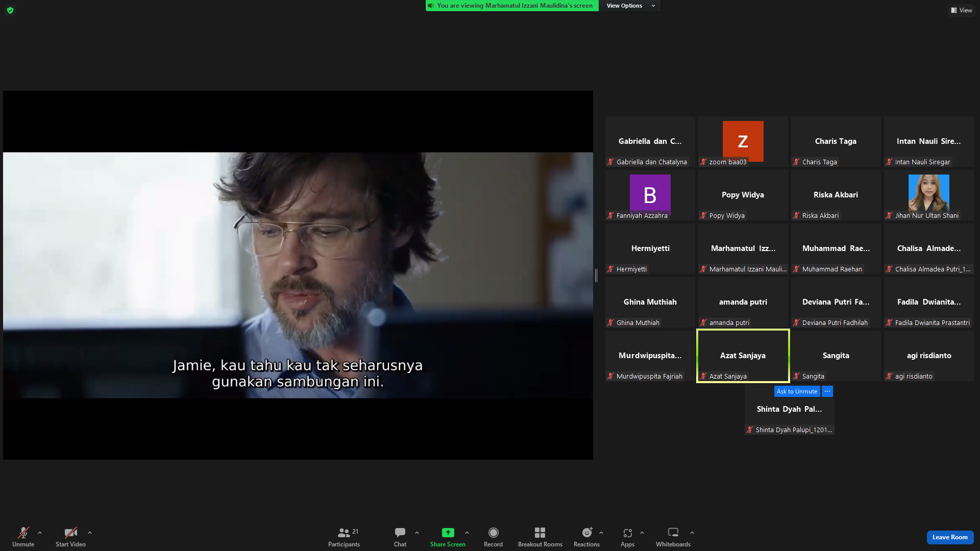This screenshot has width=980, height=551.
Task: Open Whiteboards
Action: (673, 537)
